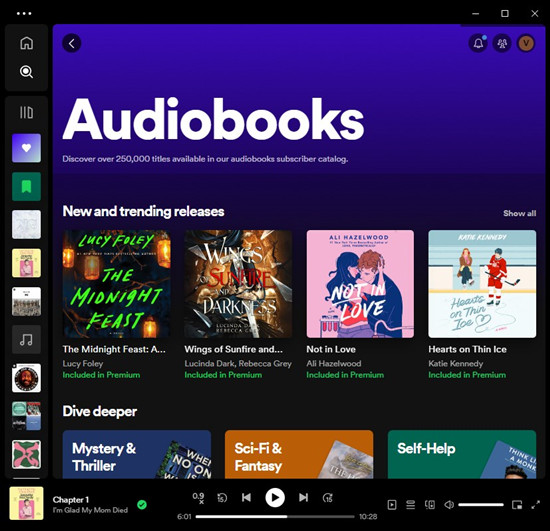Open now playing cover art thumbnail

point(26,503)
